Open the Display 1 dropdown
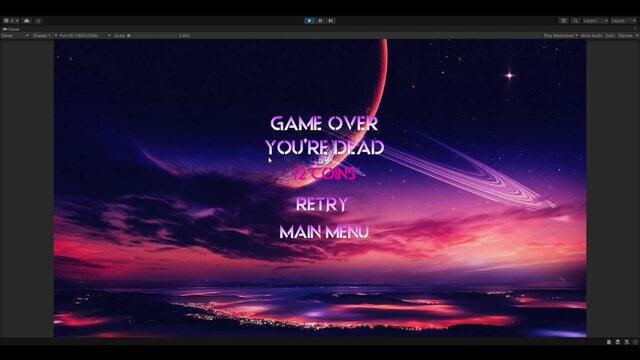 (44, 36)
